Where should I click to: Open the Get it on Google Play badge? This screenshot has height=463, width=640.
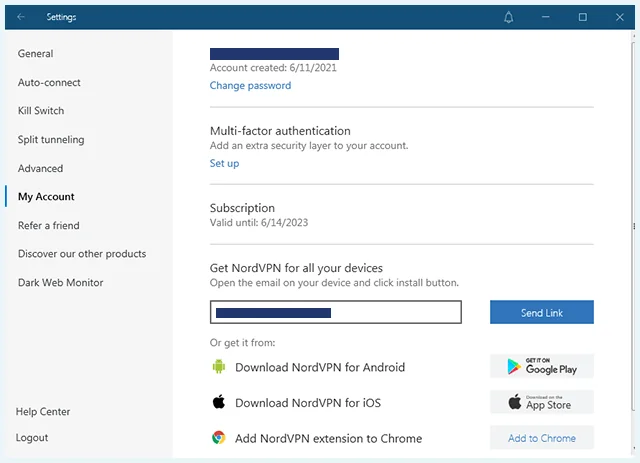542,366
